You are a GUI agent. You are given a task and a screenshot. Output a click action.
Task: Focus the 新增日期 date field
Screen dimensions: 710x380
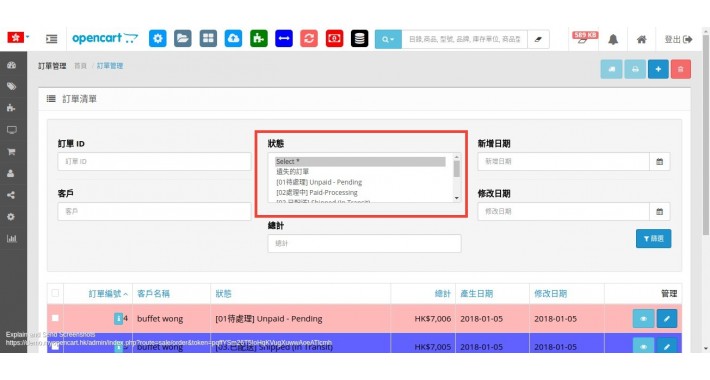click(563, 162)
